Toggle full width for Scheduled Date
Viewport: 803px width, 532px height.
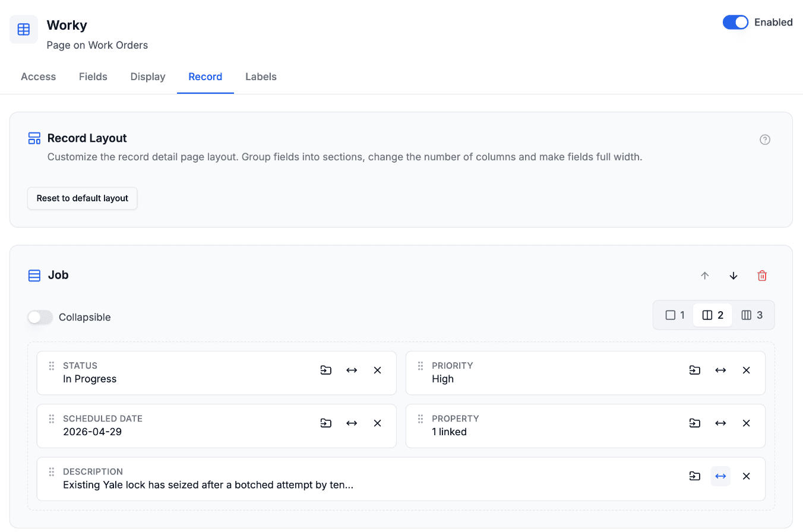352,423
